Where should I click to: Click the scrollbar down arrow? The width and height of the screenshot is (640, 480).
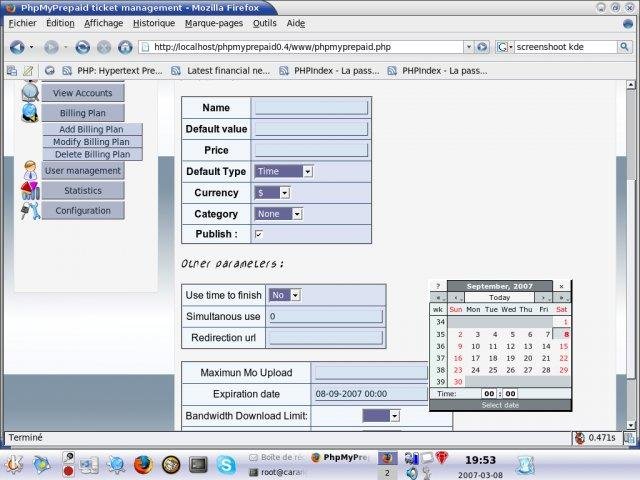(x=631, y=425)
